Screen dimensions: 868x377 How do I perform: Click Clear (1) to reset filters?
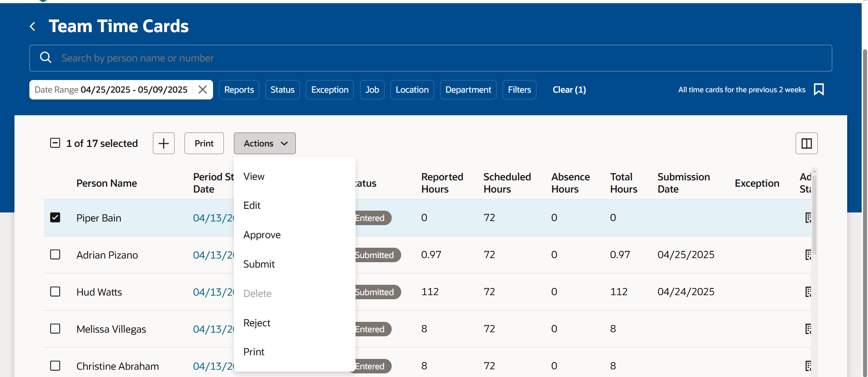click(569, 90)
